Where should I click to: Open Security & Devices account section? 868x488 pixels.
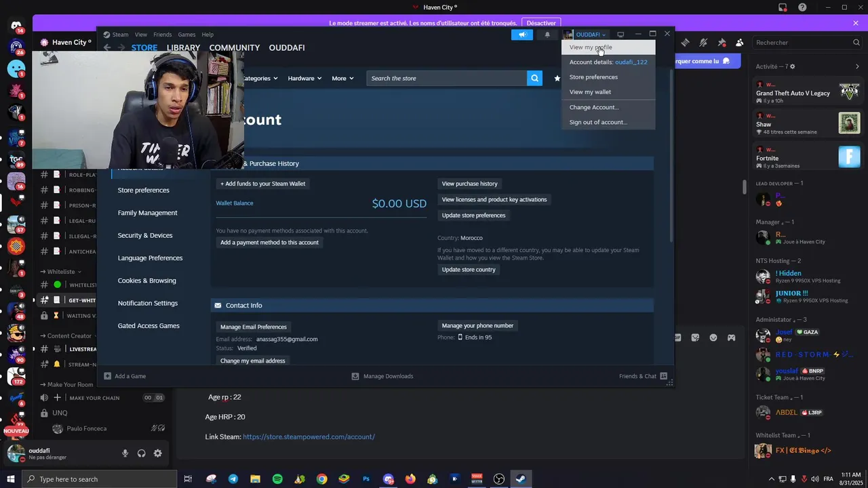pyautogui.click(x=145, y=235)
